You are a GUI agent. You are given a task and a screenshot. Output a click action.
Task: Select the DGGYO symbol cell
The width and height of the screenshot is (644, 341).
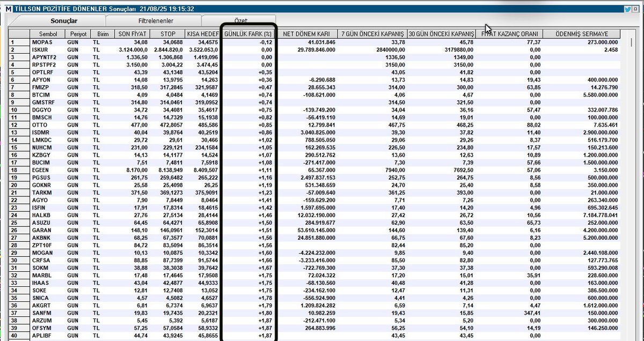(41, 109)
